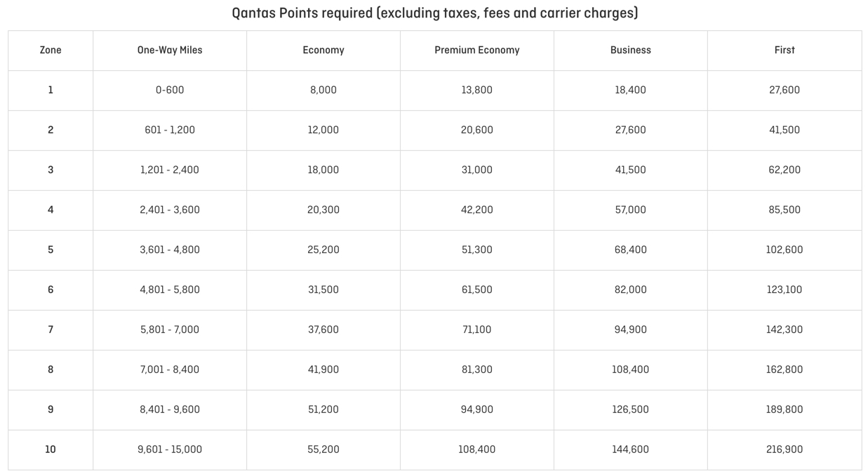Select the First column header
The height and width of the screenshot is (474, 868).
tap(784, 50)
